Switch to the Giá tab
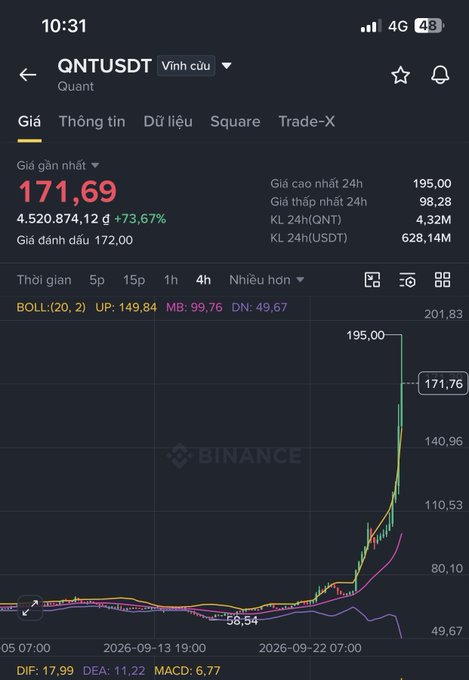Screen dimensions: 469x680 point(30,121)
